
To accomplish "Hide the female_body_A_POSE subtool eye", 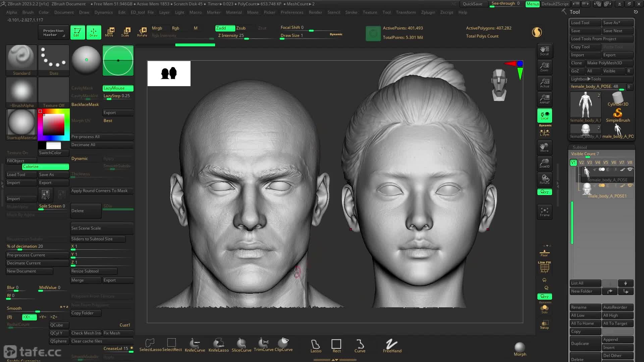I will point(630,170).
